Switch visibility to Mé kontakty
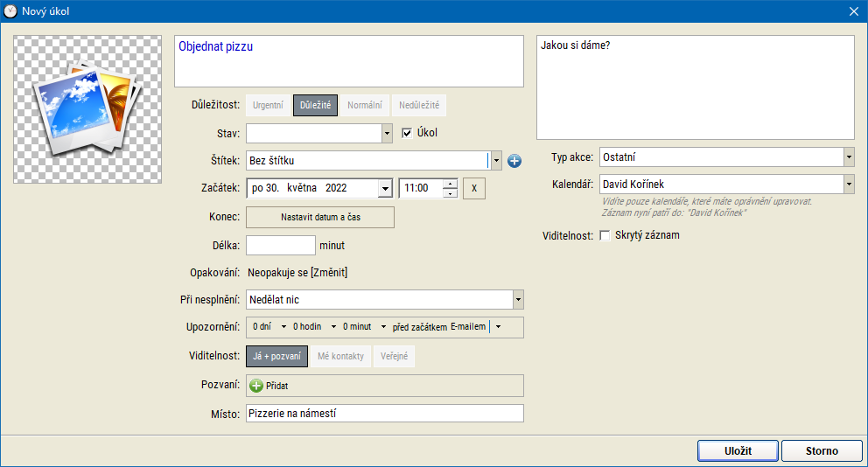This screenshot has width=868, height=467. click(x=340, y=357)
